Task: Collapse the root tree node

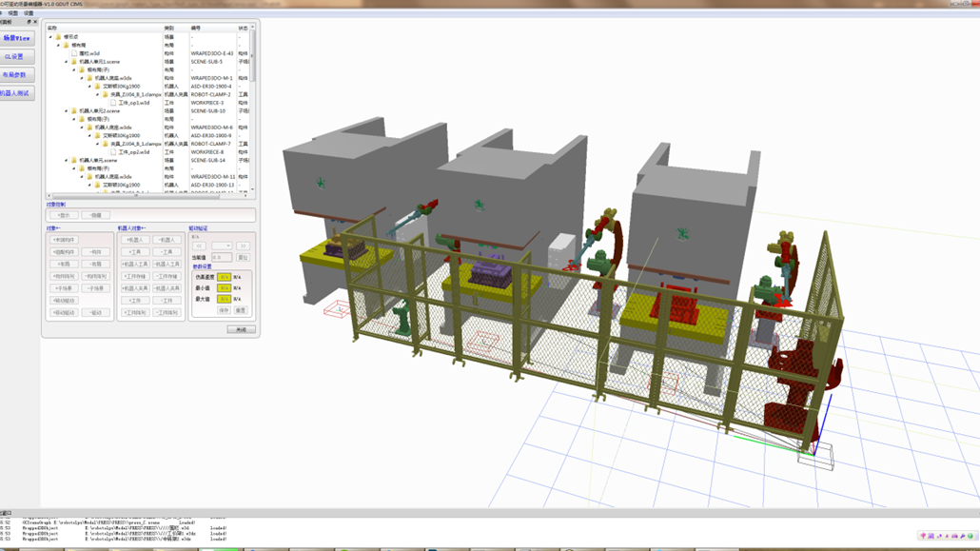Action: [x=50, y=37]
